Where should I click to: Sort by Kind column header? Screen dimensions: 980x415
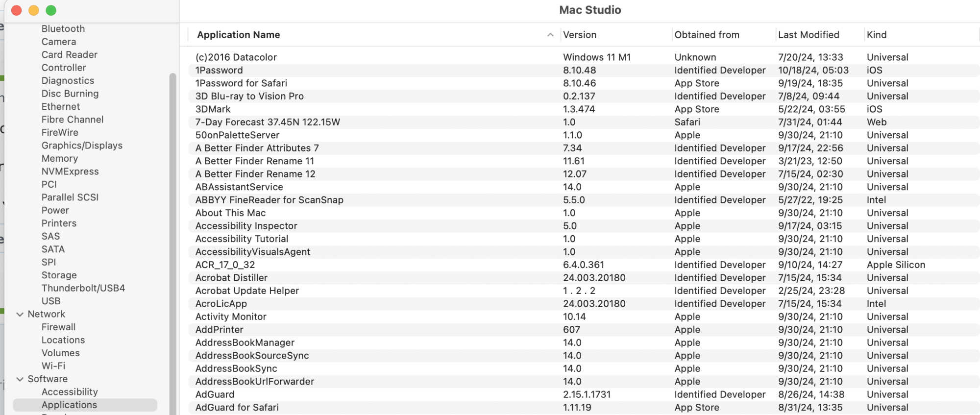(x=877, y=35)
